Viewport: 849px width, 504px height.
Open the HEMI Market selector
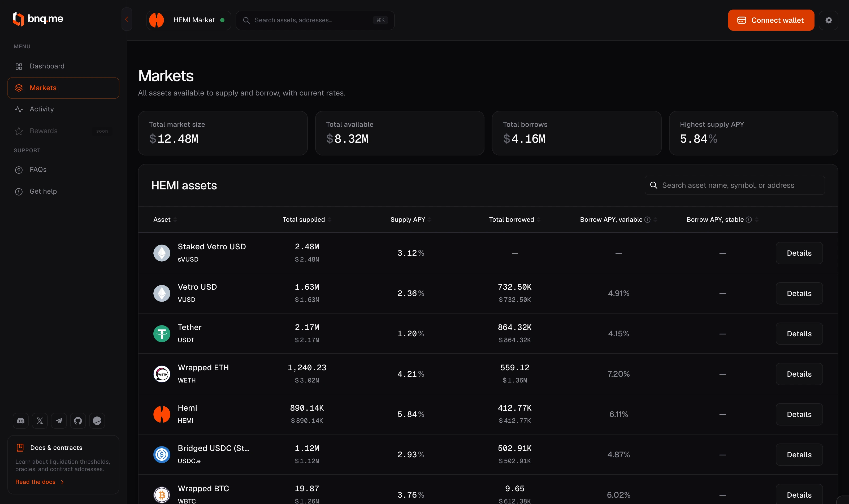(188, 20)
